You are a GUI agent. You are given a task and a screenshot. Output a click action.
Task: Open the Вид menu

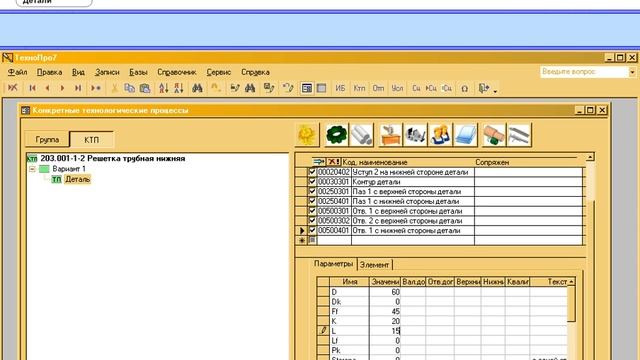[x=78, y=72]
